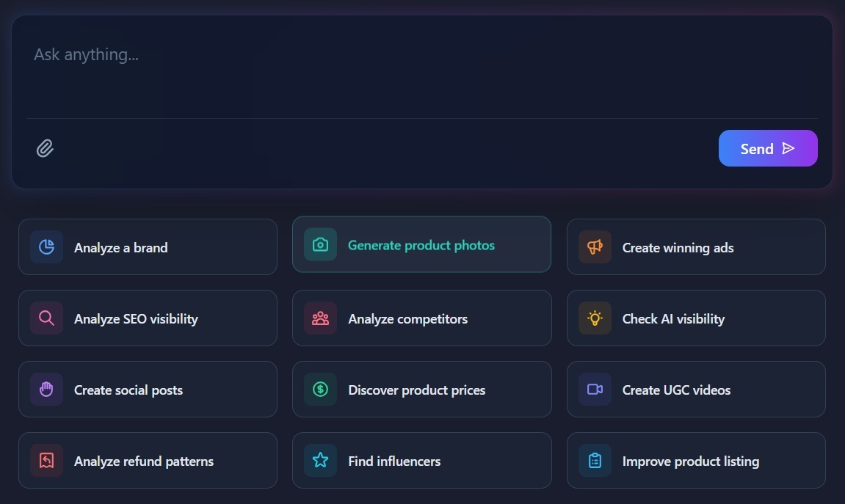Click the hand icon for social posts
Viewport: 845px width, 504px height.
(46, 390)
